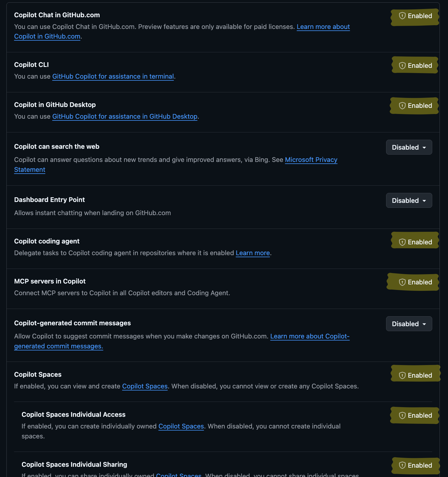This screenshot has height=477, width=448.
Task: Expand the Dashboard Entry Point Disabled dropdown
Action: tap(409, 201)
